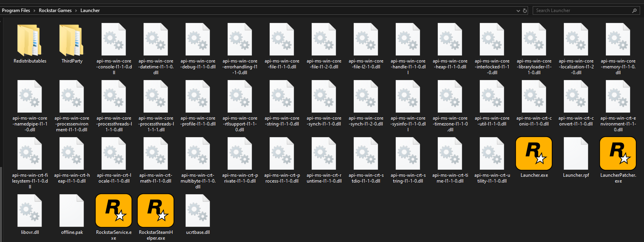Select api-ms-win-core-processthreads-l1-1-1.dll icon
This screenshot has height=242, width=644.
[x=156, y=96]
